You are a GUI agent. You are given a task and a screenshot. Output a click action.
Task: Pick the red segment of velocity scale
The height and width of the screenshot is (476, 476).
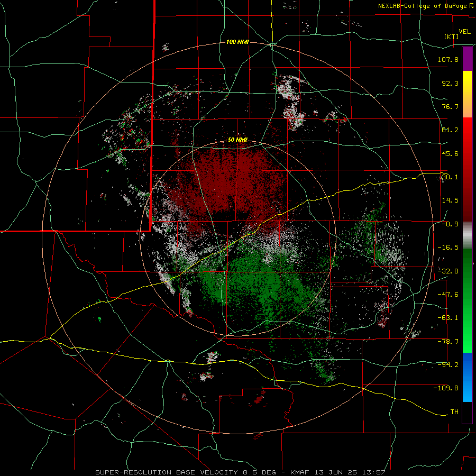[467, 169]
